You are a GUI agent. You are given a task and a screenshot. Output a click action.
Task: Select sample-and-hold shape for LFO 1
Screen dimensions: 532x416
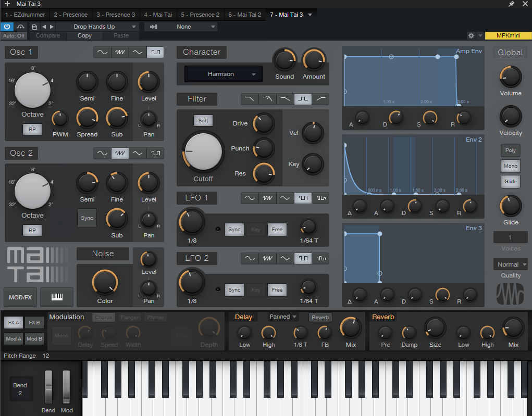pyautogui.click(x=320, y=198)
